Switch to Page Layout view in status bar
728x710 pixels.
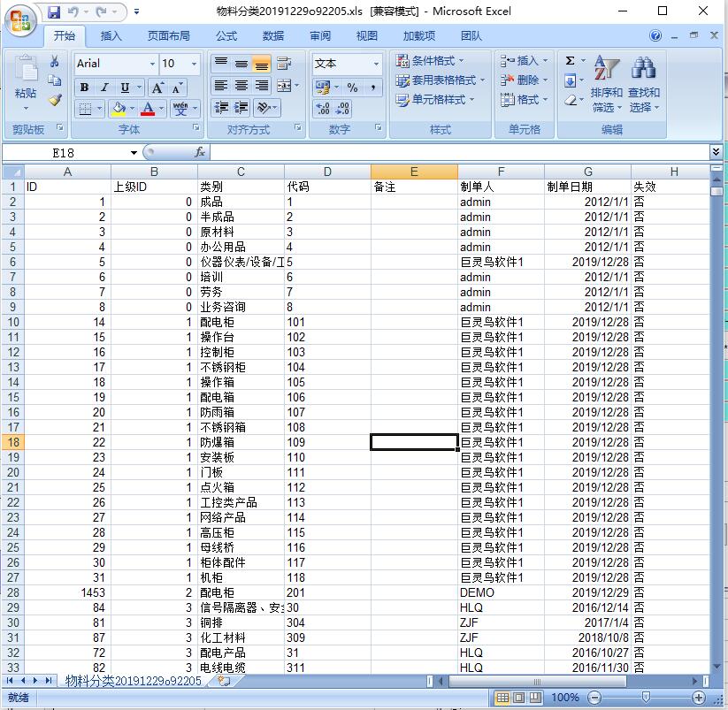pos(520,698)
